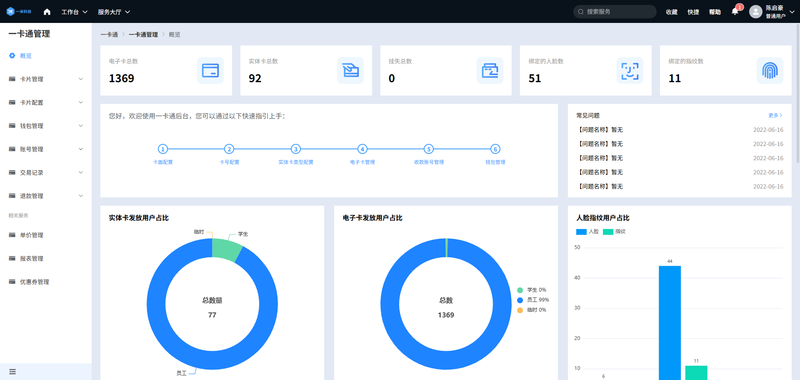800x380 pixels.
Task: Open the 工作台 dropdown
Action: tap(74, 12)
